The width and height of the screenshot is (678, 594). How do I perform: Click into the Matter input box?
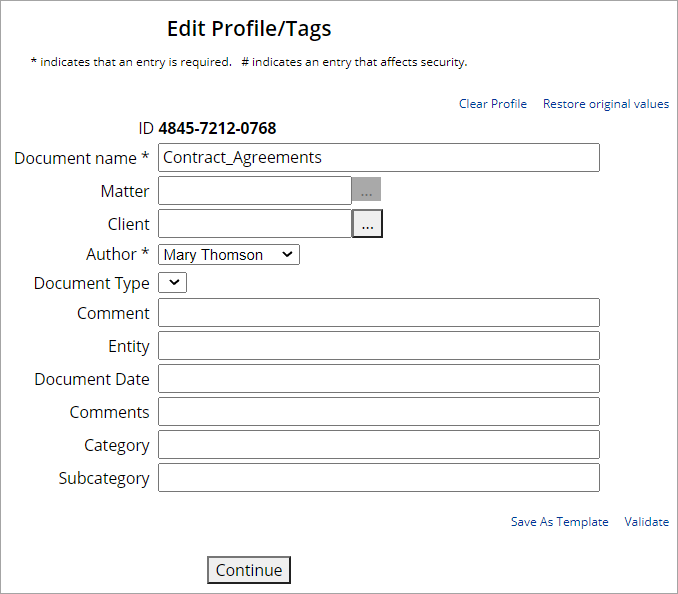click(254, 191)
